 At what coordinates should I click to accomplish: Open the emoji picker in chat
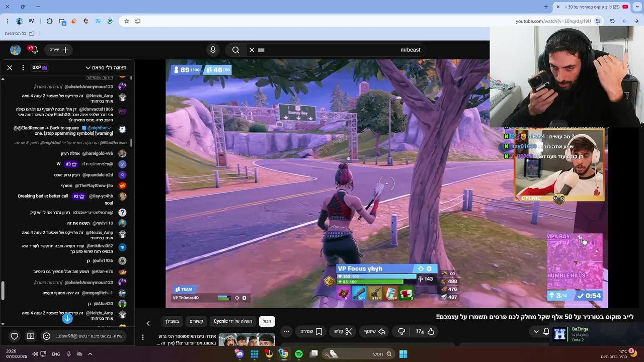47,336
